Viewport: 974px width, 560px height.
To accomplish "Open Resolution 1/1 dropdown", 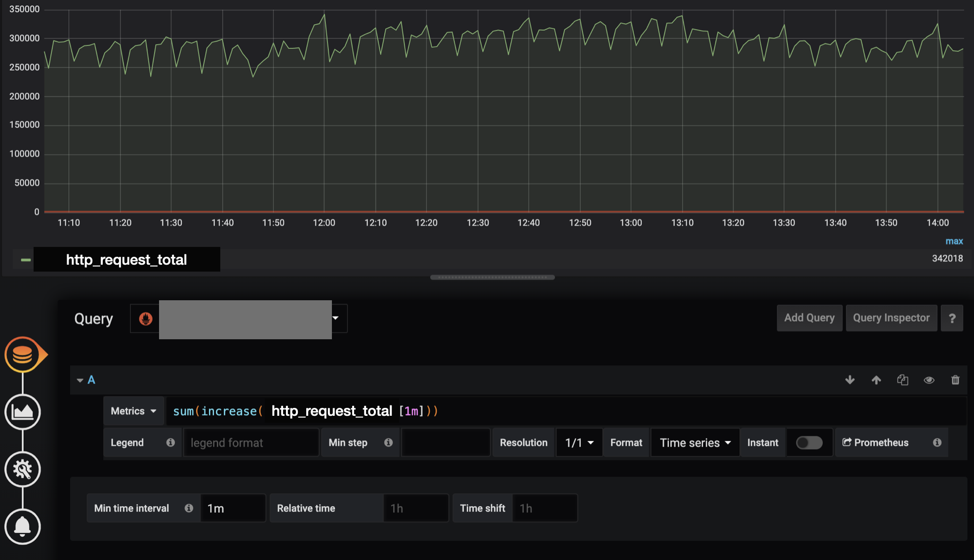I will pos(579,442).
